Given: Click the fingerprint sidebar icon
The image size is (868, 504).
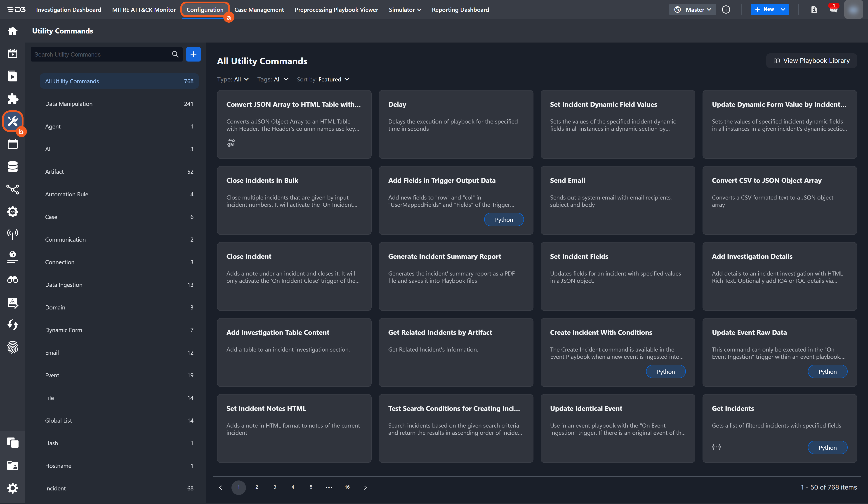Looking at the screenshot, I should tap(12, 347).
